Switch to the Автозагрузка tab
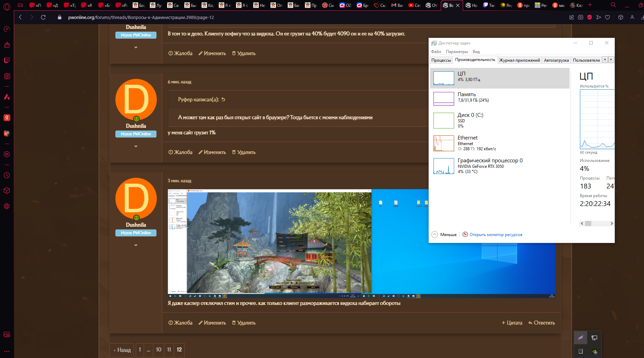This screenshot has width=644, height=358. click(556, 60)
